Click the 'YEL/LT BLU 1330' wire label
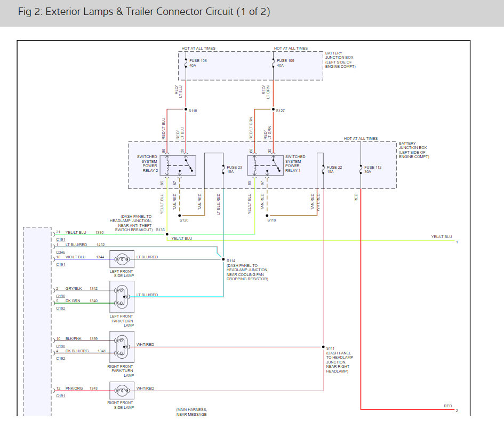Viewport: 504px width, 435px height. coord(85,232)
